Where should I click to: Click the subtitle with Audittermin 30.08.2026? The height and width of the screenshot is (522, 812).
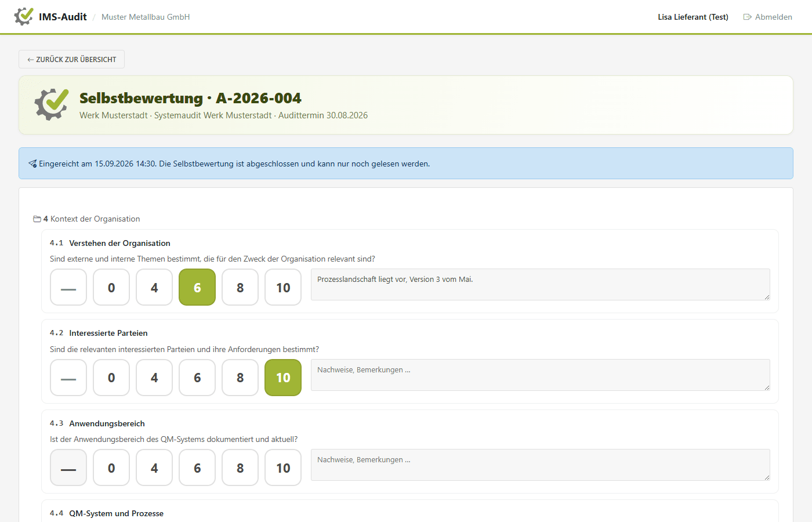[x=223, y=115]
